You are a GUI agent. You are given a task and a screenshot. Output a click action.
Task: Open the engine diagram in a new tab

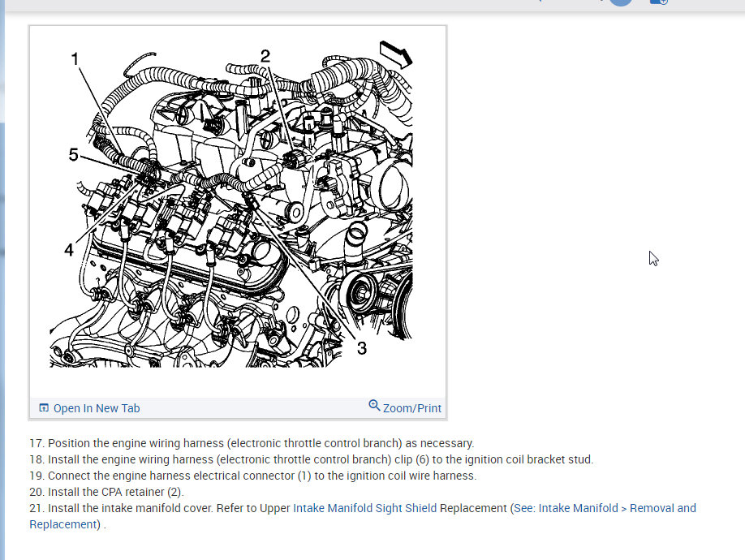tap(89, 408)
